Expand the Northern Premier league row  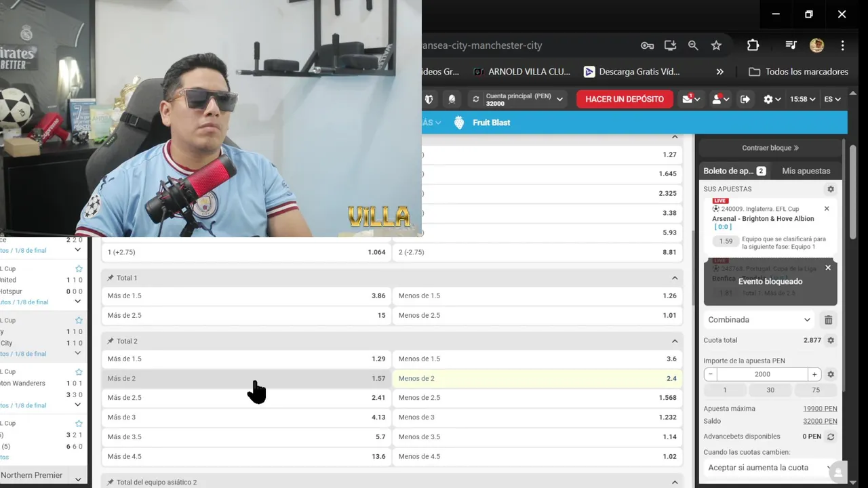[78, 479]
